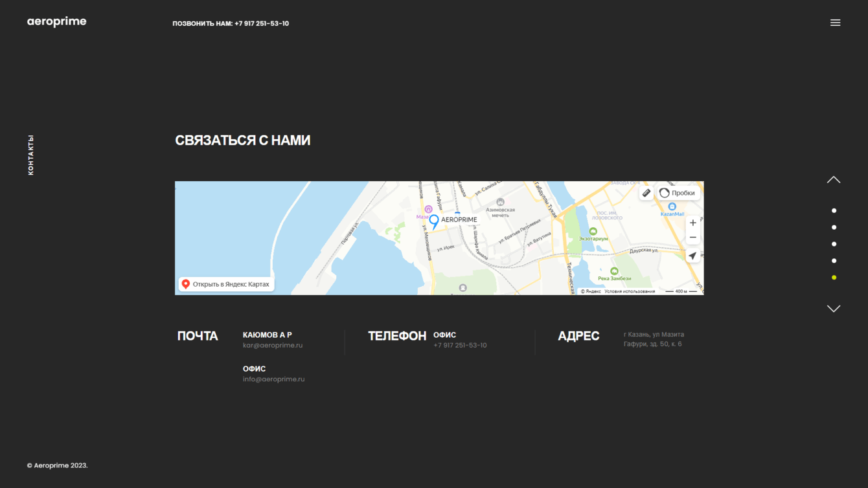Click the vertical КОНТАКТЫ label
This screenshot has width=868, height=488.
point(30,155)
